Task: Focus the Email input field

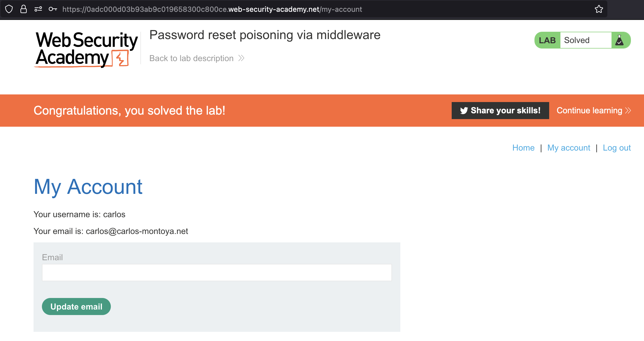Action: click(217, 273)
